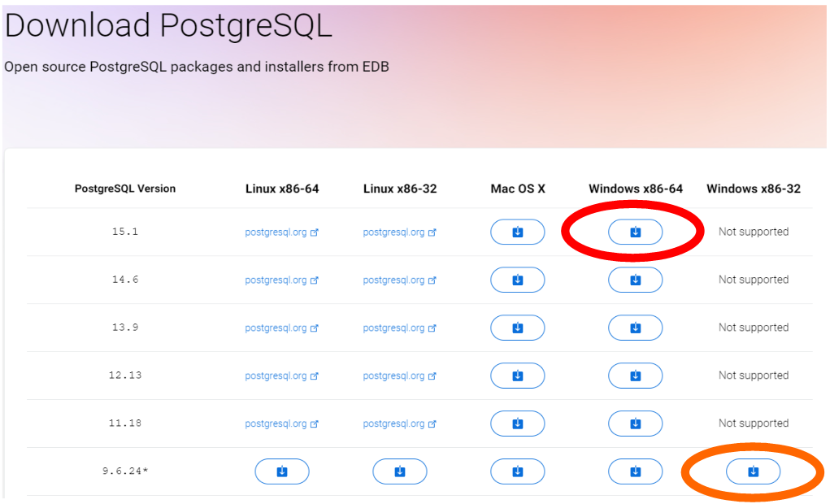Viewport: 830px width, 504px height.
Task: Download PostgreSQL 12.13 for Mac OS X
Action: tap(517, 376)
